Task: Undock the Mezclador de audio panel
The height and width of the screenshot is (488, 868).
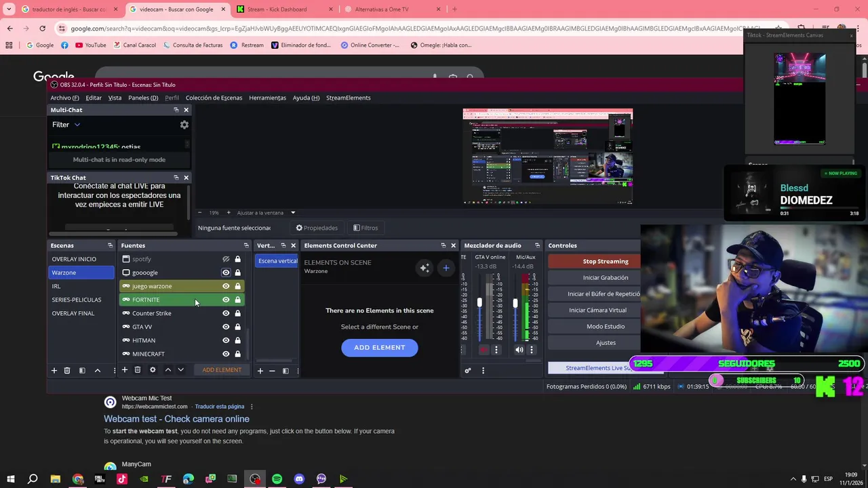Action: pos(537,245)
